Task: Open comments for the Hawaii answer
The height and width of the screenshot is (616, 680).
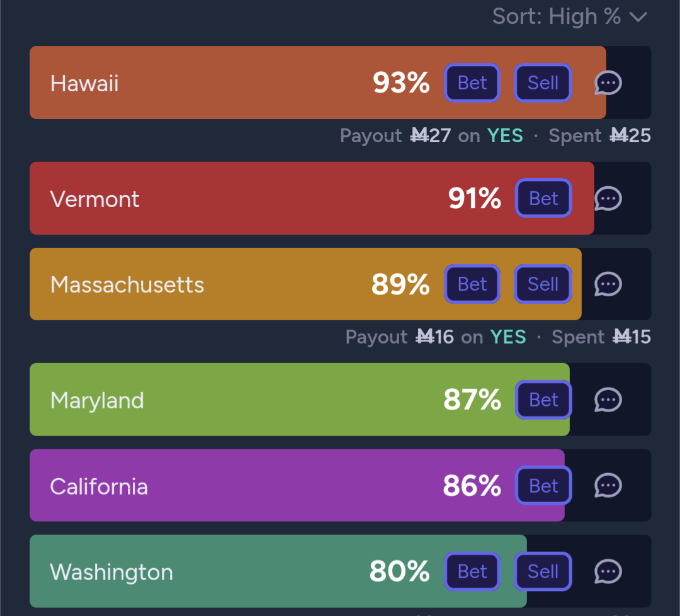Action: point(608,83)
